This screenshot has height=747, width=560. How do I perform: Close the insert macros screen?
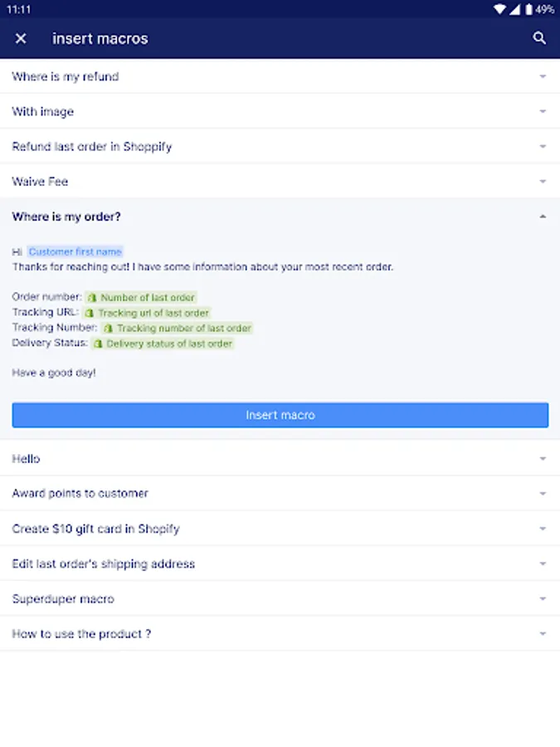point(21,38)
